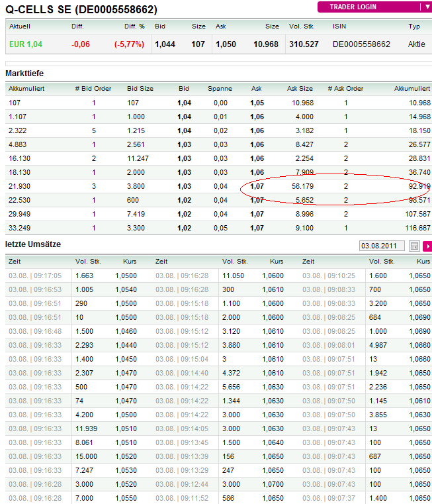The image size is (432, 504).
Task: Click the date field showing 03.08.2011
Action: [382, 246]
